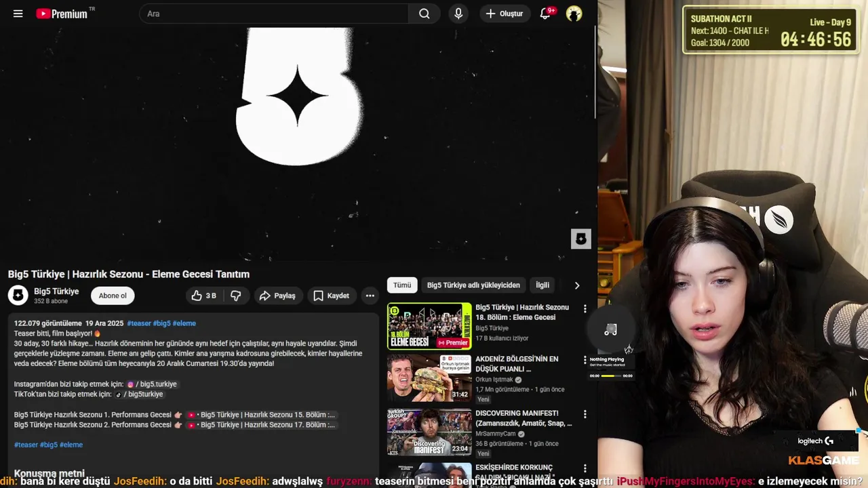Open Discovering Manifest video thumbnail
This screenshot has width=868, height=488.
429,432
